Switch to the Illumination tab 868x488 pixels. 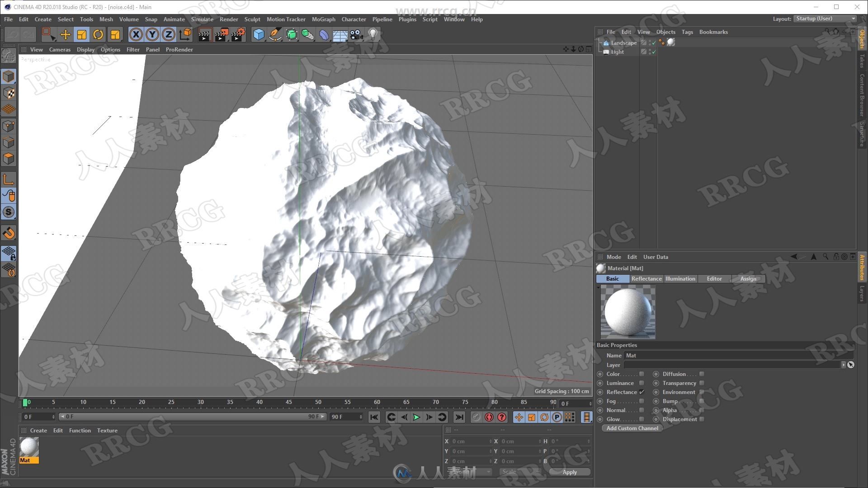point(680,279)
